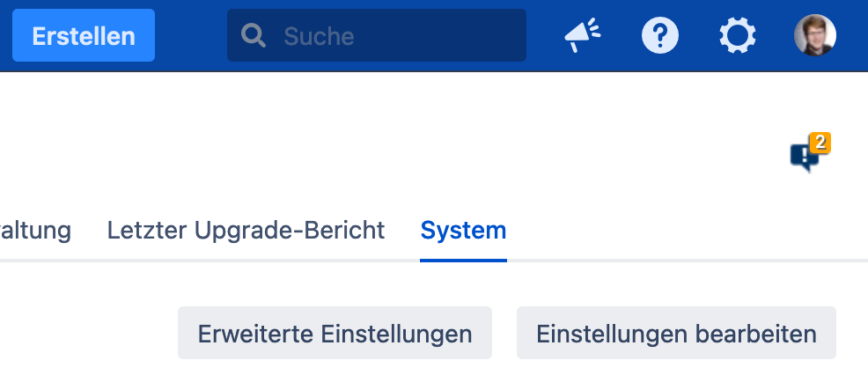Expand the gear settings dropdown in header

(x=738, y=35)
